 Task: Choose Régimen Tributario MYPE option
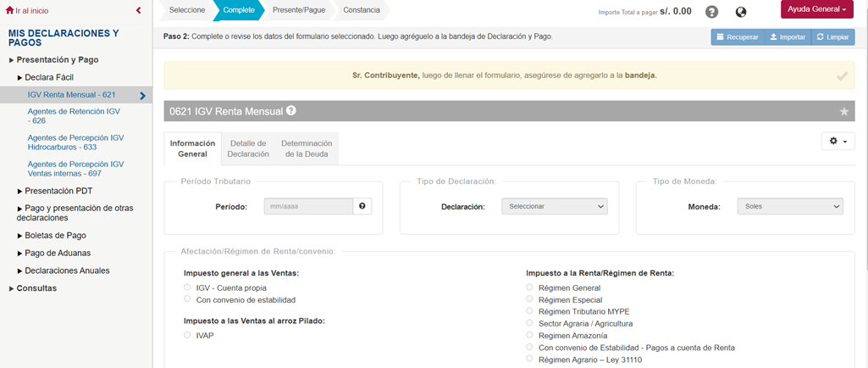point(530,311)
